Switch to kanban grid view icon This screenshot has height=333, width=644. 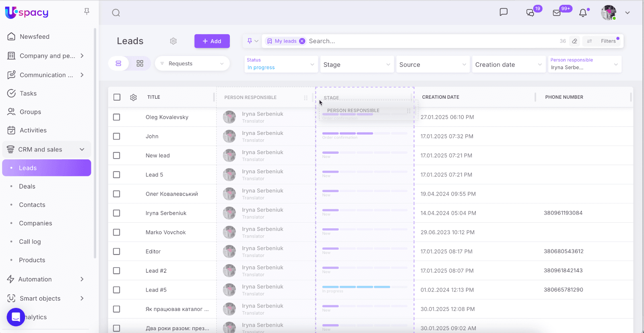(x=140, y=64)
